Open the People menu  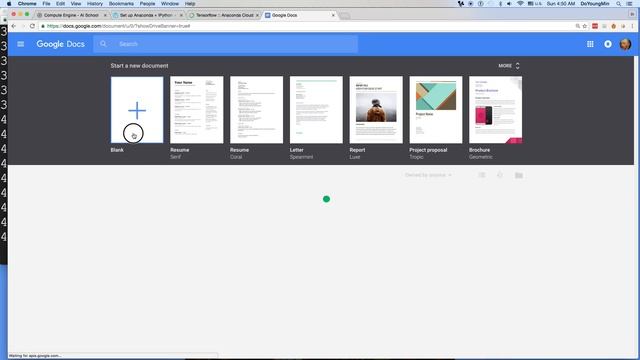click(147, 4)
